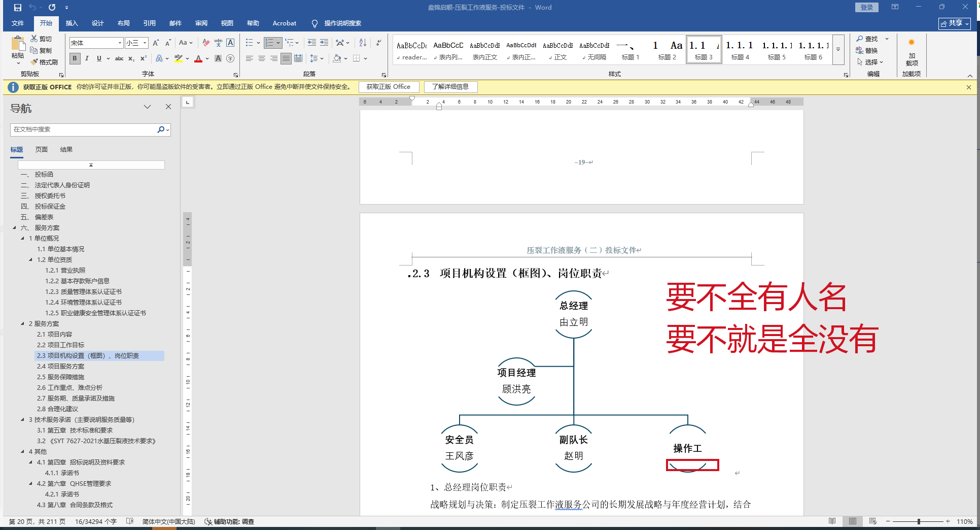Click the spelling check icon in status bar
The image size is (980, 530).
130,521
